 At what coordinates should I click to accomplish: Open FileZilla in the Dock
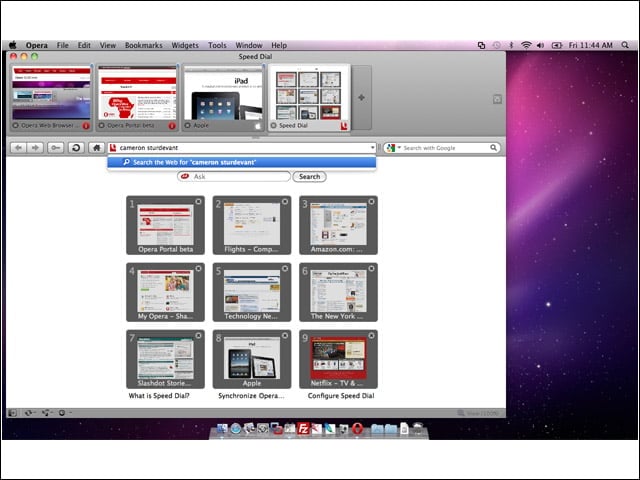(303, 429)
